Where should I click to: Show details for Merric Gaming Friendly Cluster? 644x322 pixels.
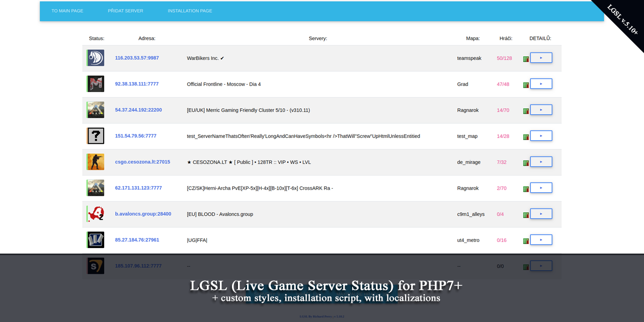coord(541,110)
